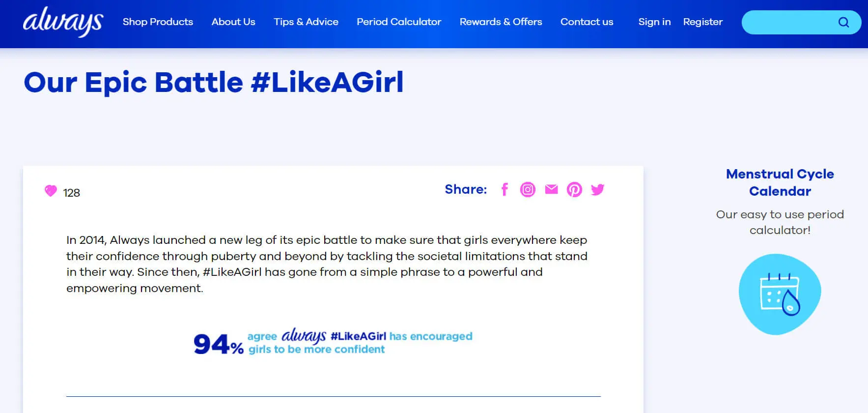The width and height of the screenshot is (868, 413).
Task: Open Menstrual Cycle Calendar heading link
Action: (x=780, y=182)
